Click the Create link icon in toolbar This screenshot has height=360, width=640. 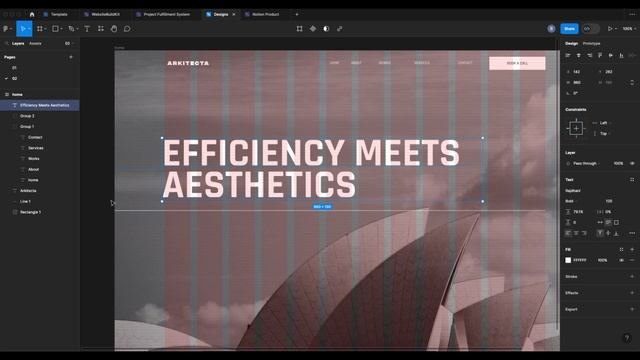[x=340, y=29]
